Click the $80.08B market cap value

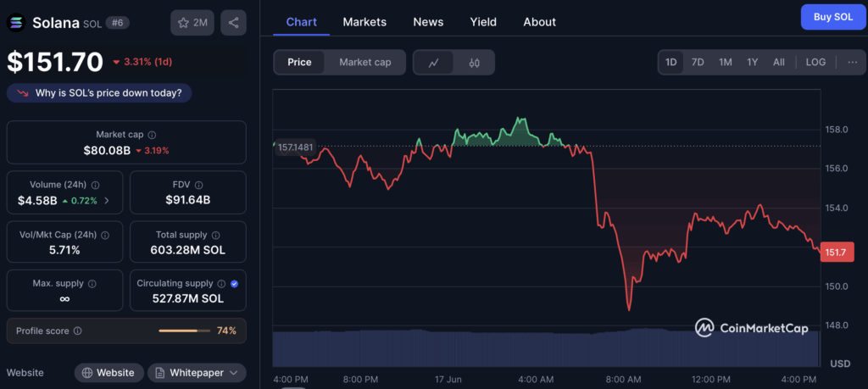pos(107,151)
